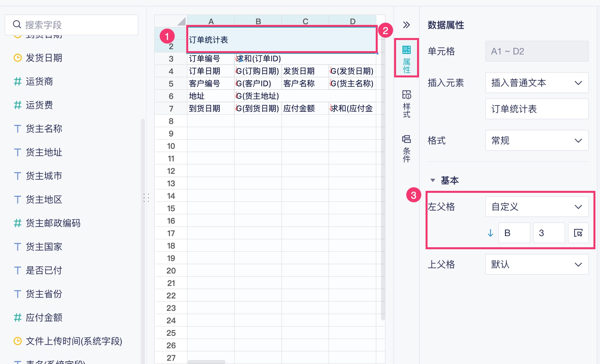Select the 发货日期 date field
600x364 pixels.
tap(44, 58)
